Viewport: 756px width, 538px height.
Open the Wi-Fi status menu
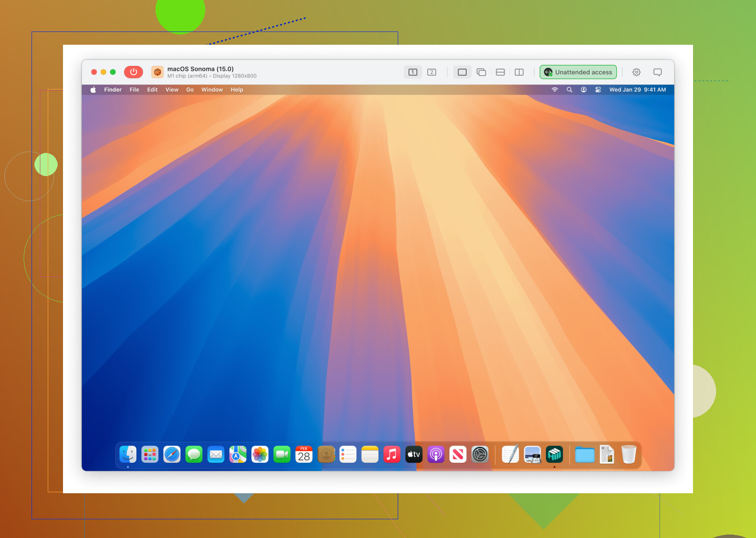555,90
